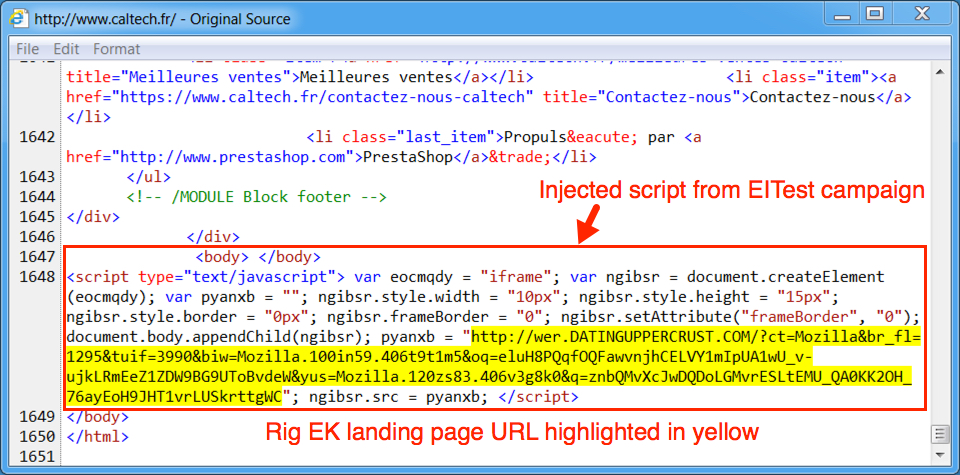960x475 pixels.
Task: Click the vertical scrollbar thumb
Action: click(939, 434)
